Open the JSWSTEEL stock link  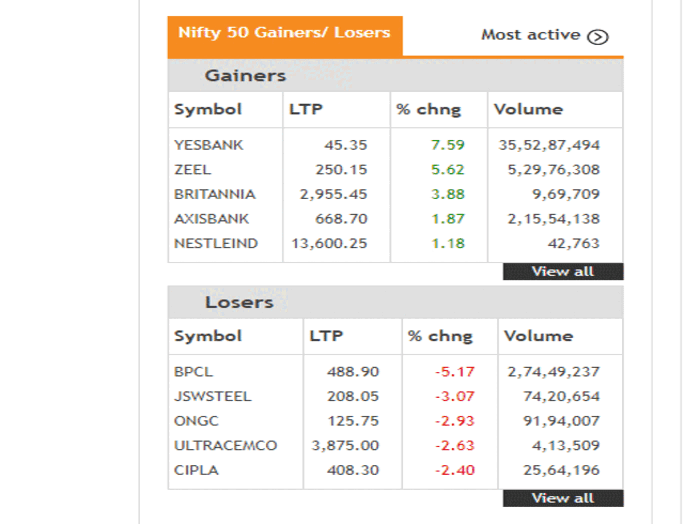point(212,396)
